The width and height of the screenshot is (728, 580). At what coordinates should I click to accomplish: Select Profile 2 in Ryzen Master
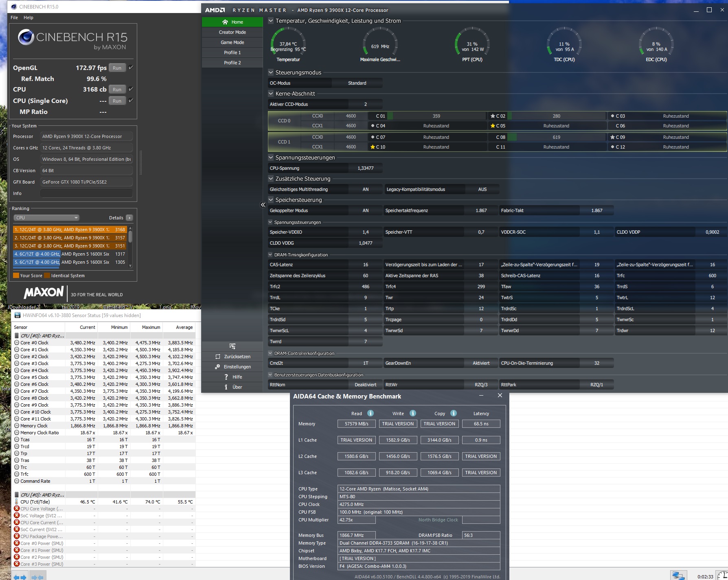tap(232, 63)
